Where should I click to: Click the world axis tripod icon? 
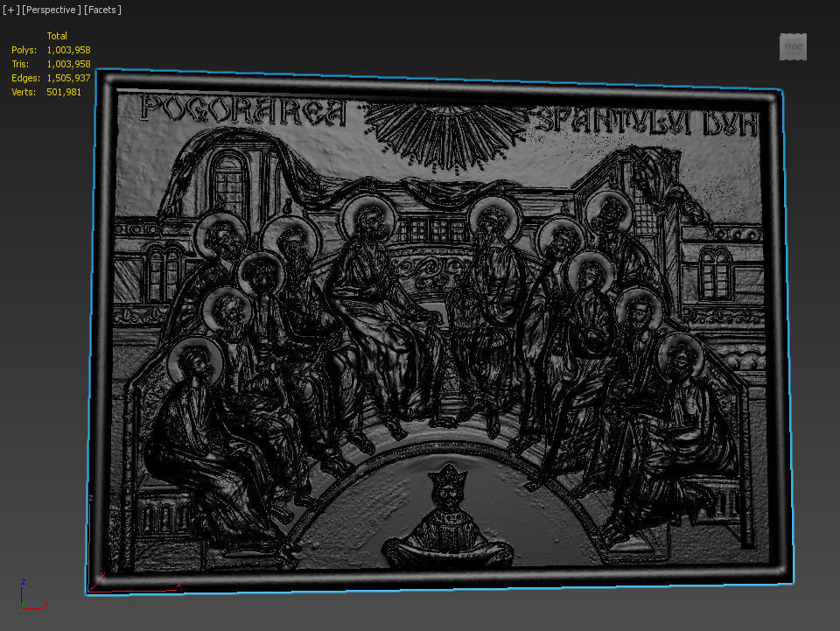[33, 594]
